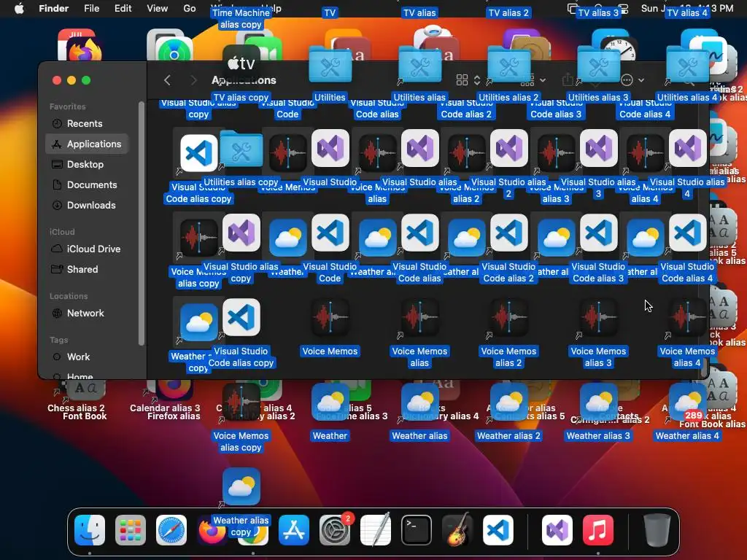
Task: Open Visual Studio Code from the Dock
Action: (498, 530)
